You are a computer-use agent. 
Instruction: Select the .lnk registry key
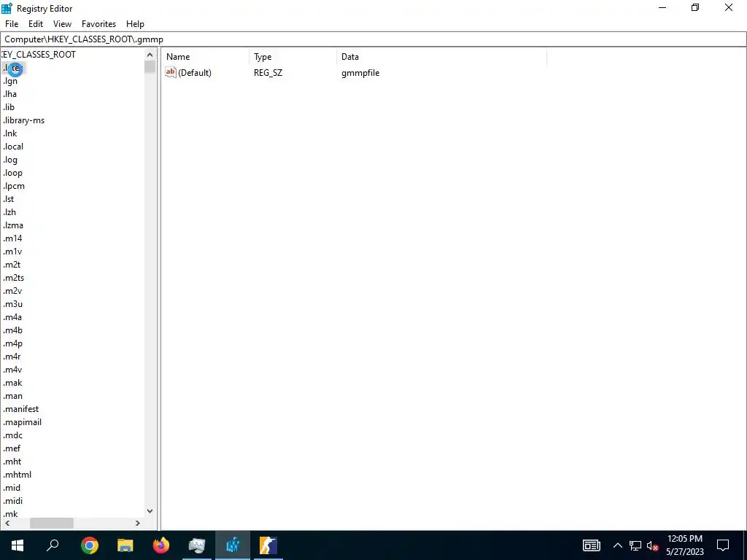pos(10,133)
